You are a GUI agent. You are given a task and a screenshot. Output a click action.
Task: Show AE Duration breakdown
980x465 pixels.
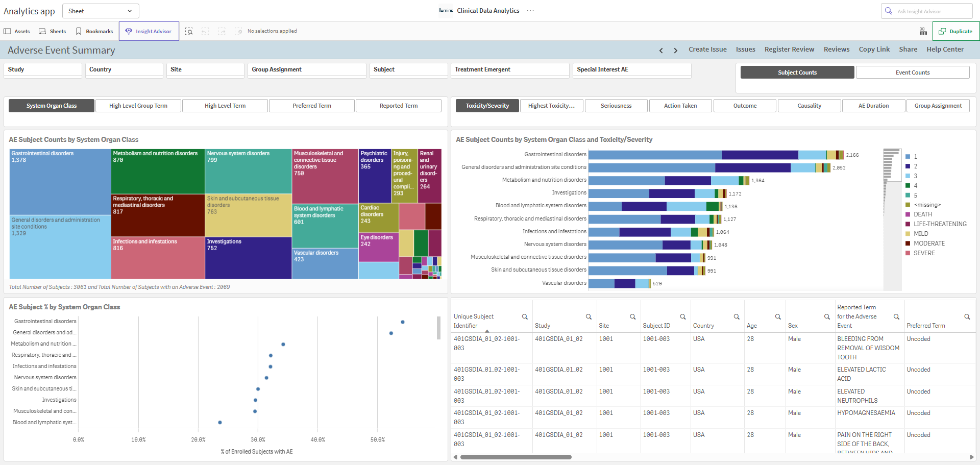[874, 106]
